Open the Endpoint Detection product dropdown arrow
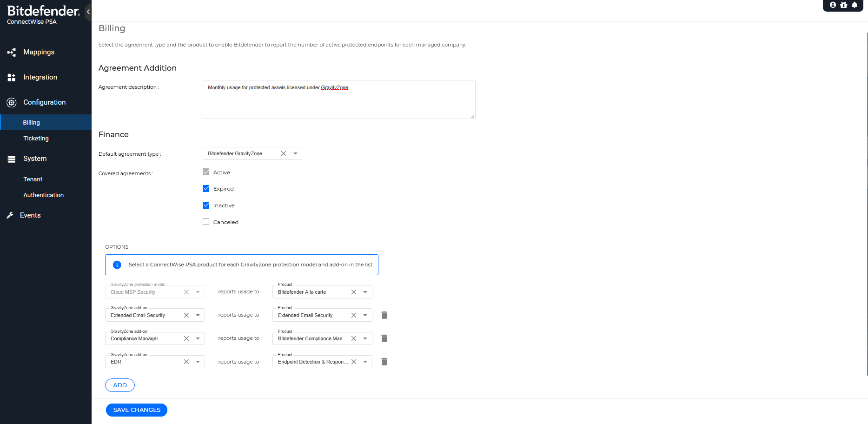This screenshot has height=424, width=868. pos(365,362)
